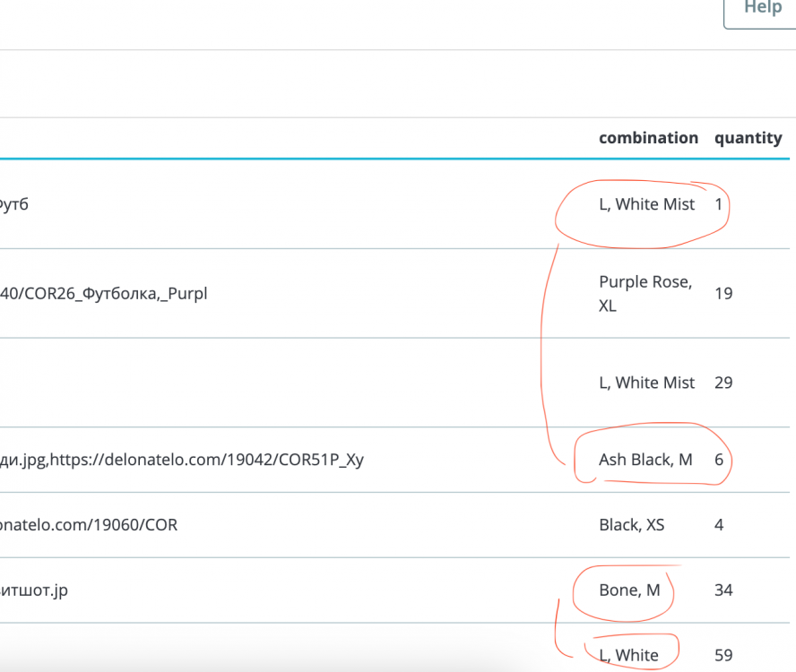Click the quantity value 4
Image resolution: width=796 pixels, height=672 pixels.
point(719,525)
